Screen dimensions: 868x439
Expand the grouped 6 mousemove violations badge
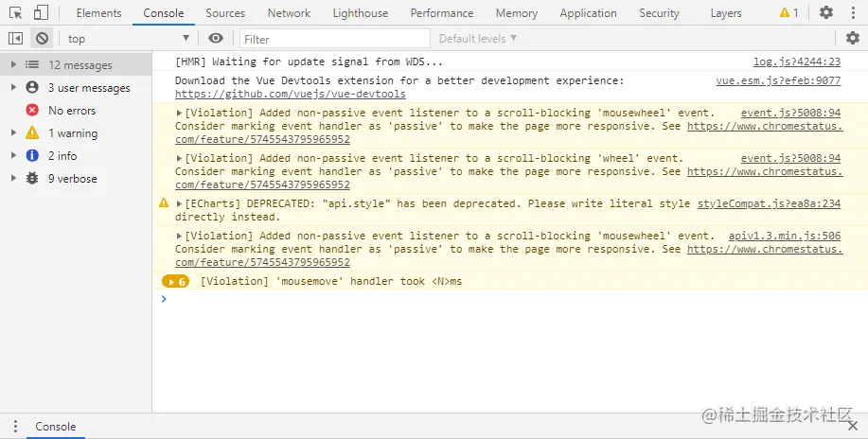[x=175, y=282]
